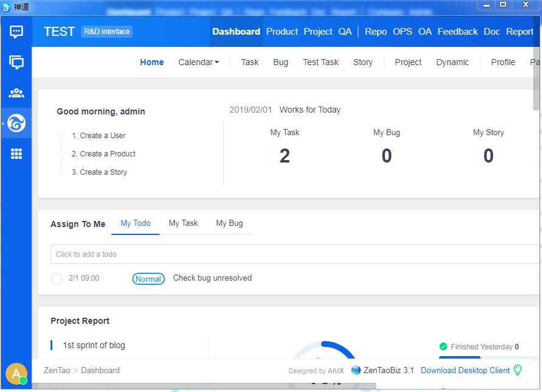Screen dimensions: 542x392
Task: Click the ZenTaoBiz logo icon in footer
Action: click(x=356, y=370)
